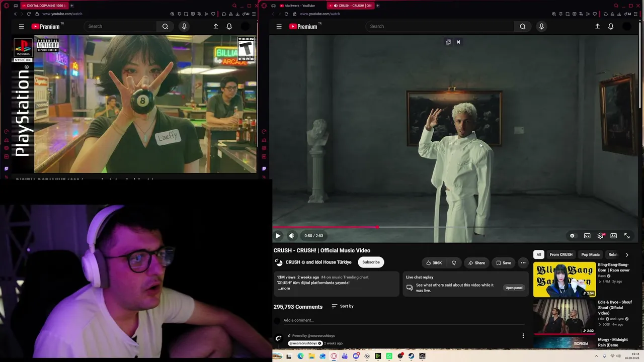Start voice search in left YouTube window
The width and height of the screenshot is (644, 362).
coord(184,26)
